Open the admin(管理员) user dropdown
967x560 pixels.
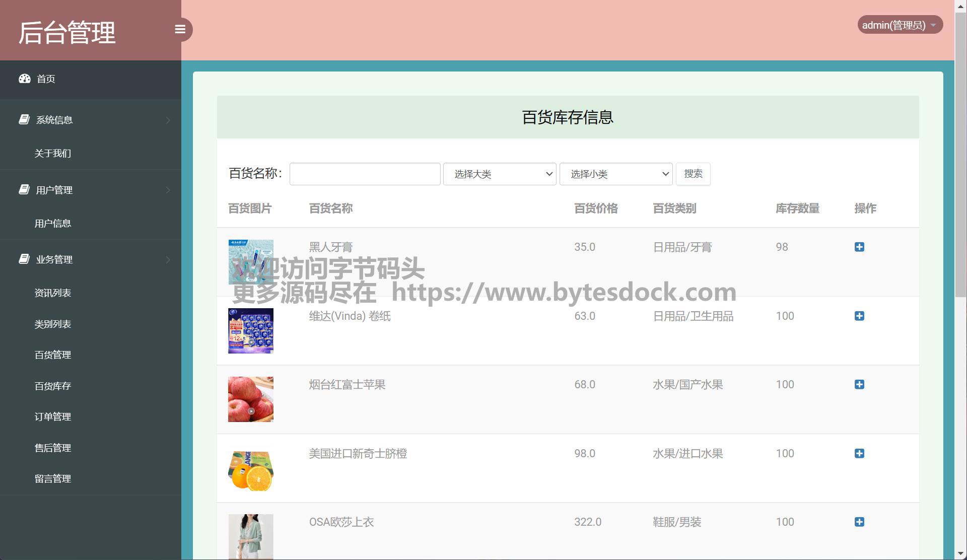coord(900,25)
